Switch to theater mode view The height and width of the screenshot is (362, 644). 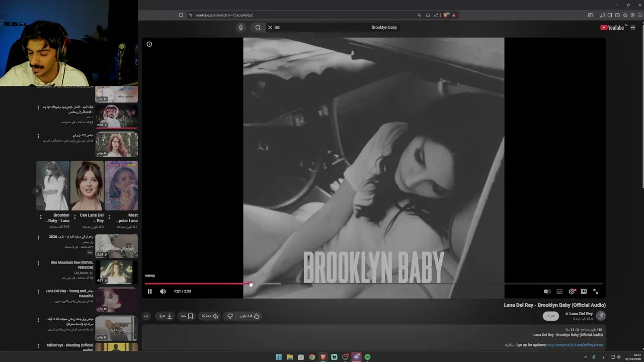point(584,291)
